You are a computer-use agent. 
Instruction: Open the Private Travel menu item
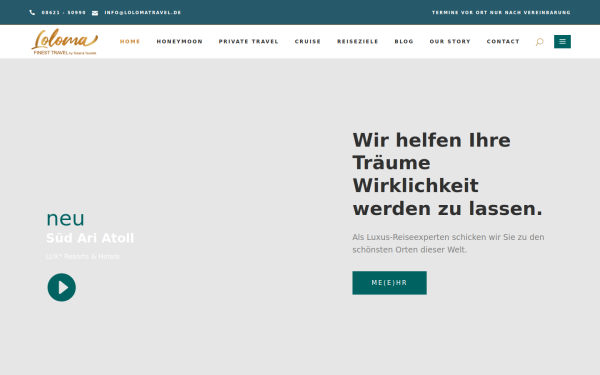coord(249,42)
